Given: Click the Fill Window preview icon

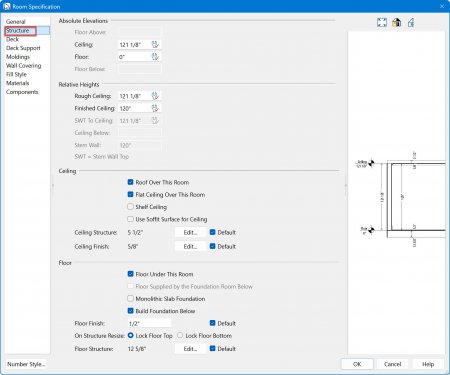Looking at the screenshot, I should [382, 22].
